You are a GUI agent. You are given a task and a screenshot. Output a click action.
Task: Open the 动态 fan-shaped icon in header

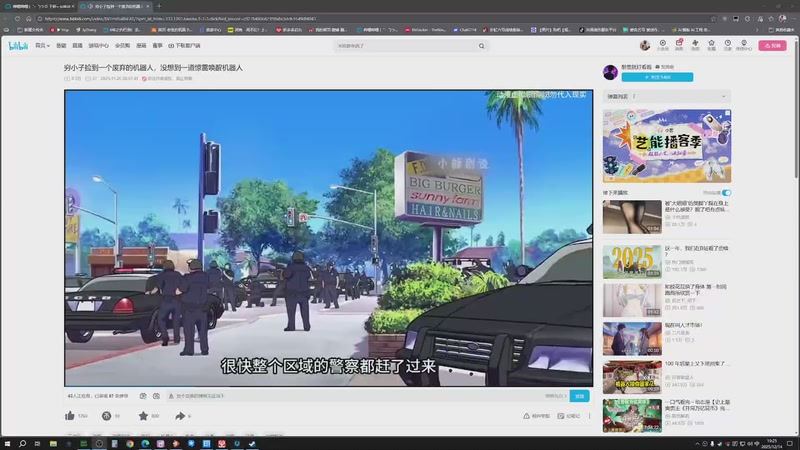(695, 45)
